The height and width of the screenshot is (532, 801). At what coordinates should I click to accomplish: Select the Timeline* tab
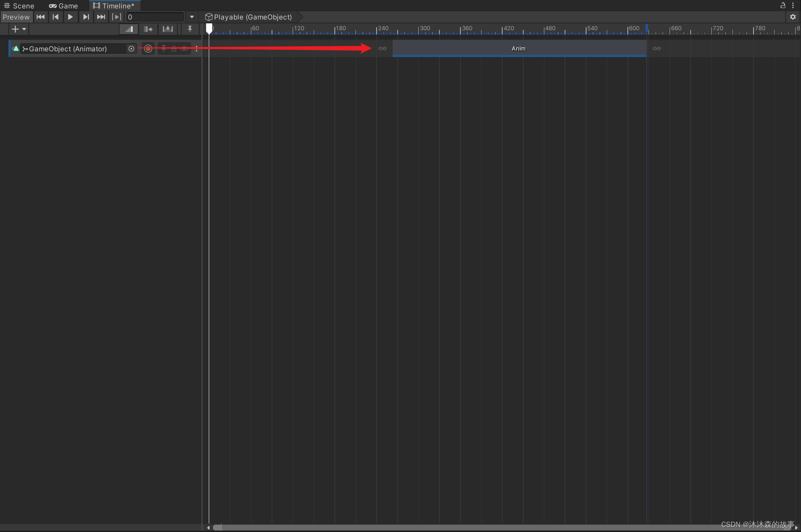[114, 6]
